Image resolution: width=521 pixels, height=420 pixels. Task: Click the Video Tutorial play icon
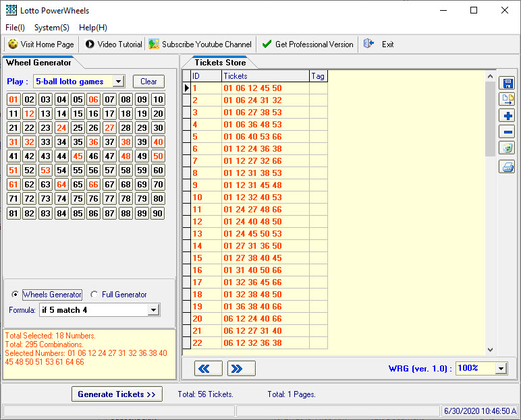90,44
